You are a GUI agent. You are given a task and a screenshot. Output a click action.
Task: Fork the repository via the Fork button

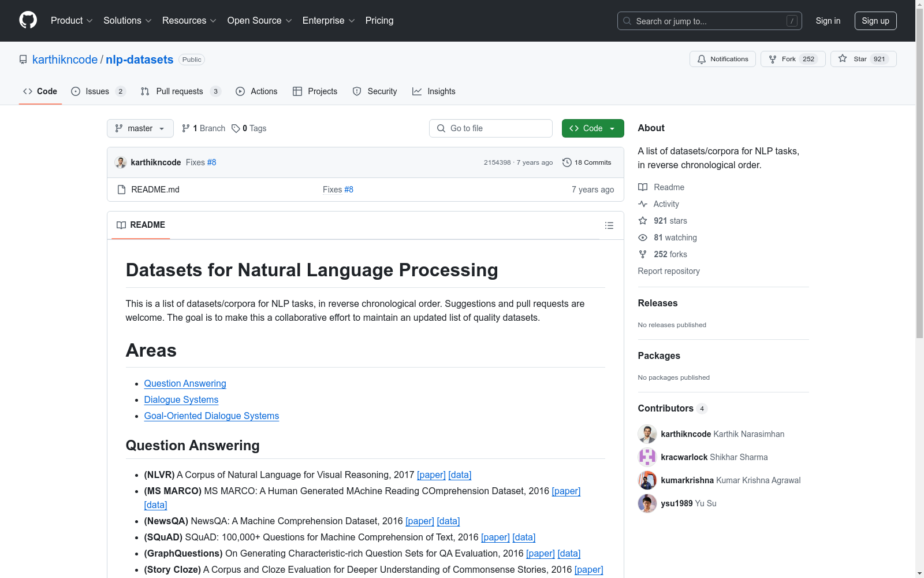(793, 59)
